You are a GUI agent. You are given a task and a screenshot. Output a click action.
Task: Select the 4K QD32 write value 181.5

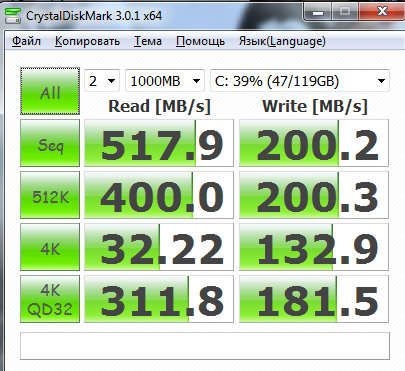tap(314, 299)
